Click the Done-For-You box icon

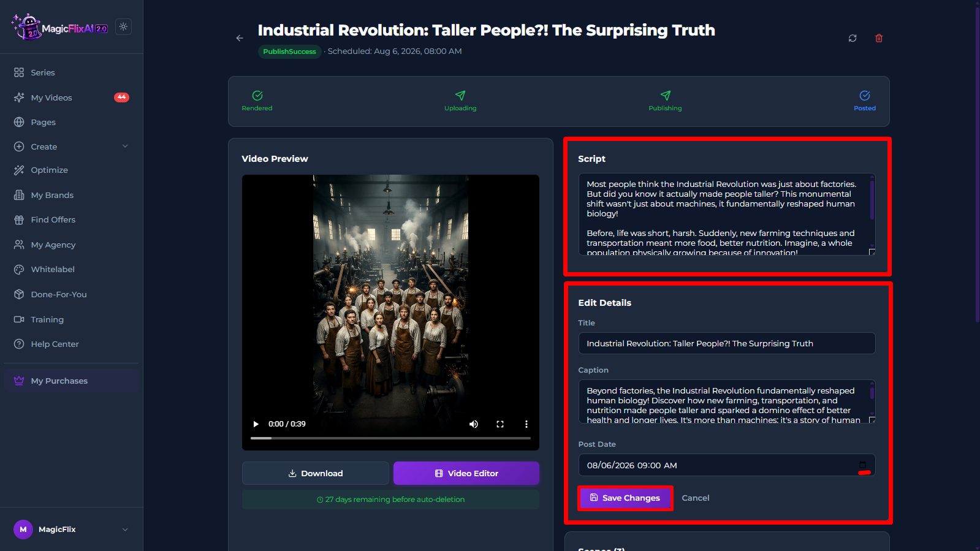(x=19, y=294)
